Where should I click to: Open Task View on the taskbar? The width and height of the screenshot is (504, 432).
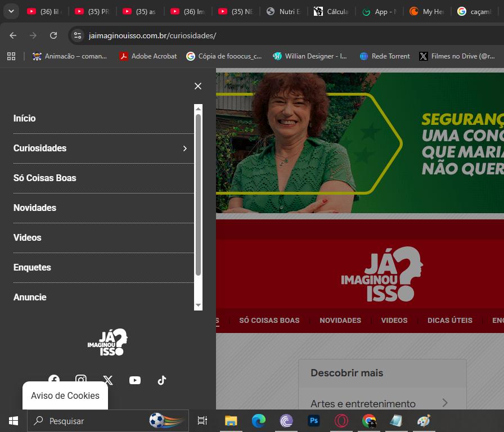202,420
